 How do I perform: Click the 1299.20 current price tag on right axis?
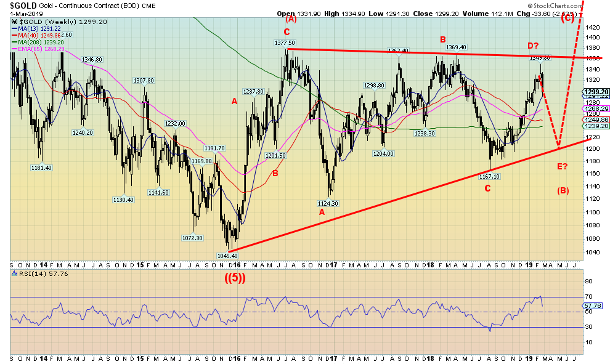(x=595, y=90)
